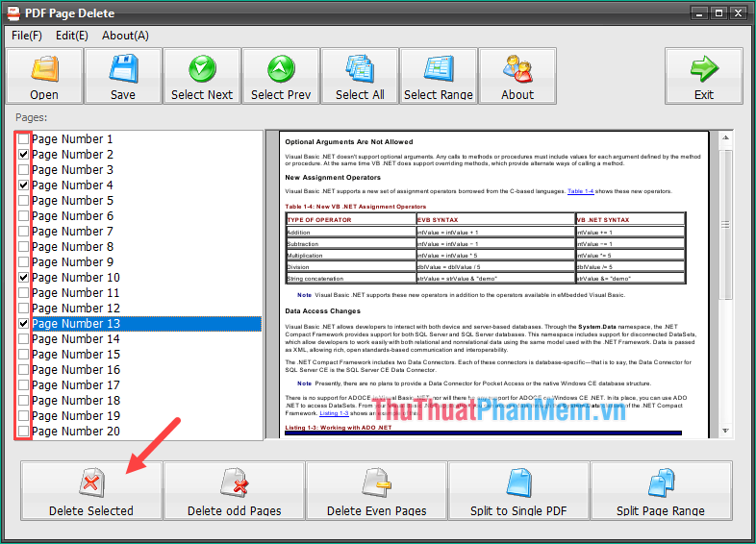The height and width of the screenshot is (544, 756).
Task: Click the "TYPE OF OPERATOR" table header cell
Action: coord(350,220)
